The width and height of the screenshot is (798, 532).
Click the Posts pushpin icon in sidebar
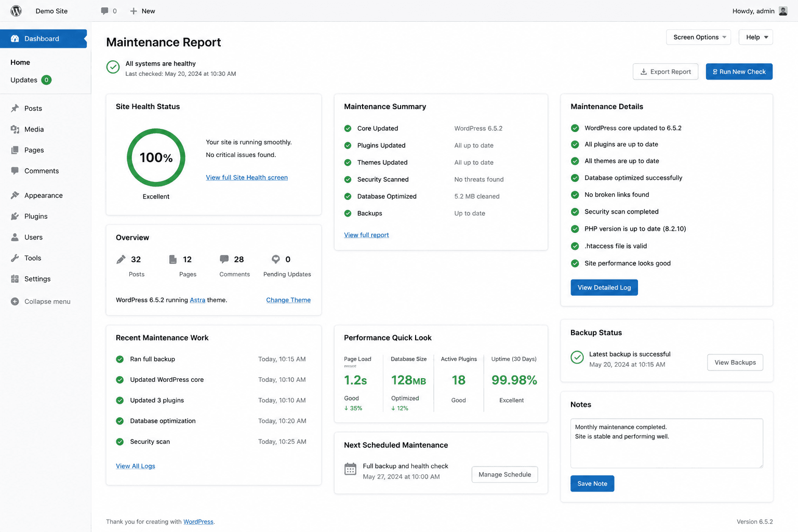coord(15,108)
